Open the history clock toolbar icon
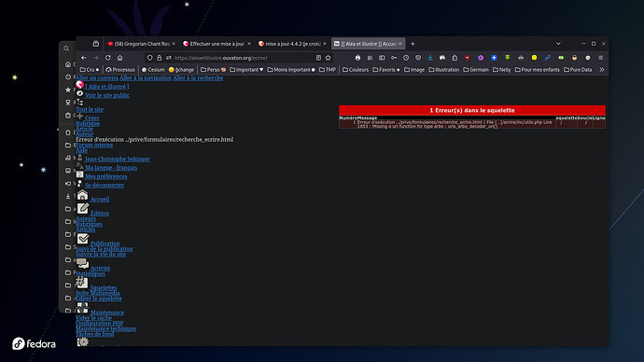Viewport: 644px width, 362px height. (406, 58)
